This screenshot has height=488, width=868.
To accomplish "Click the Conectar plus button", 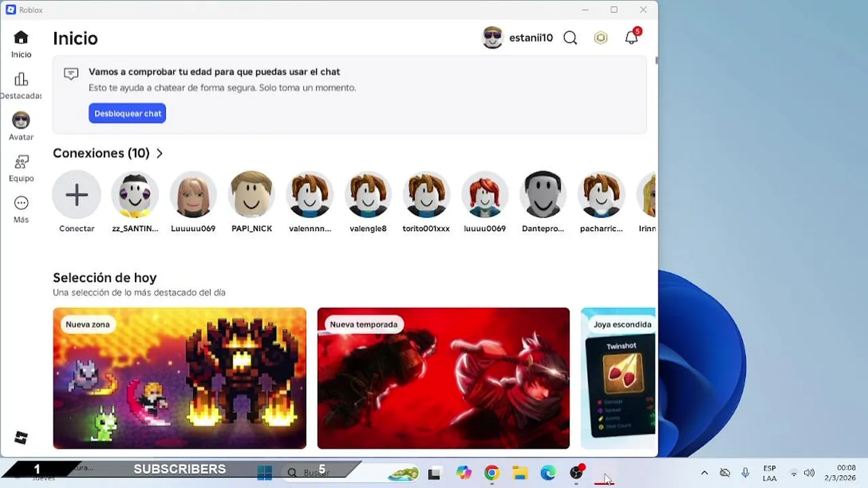I will pos(77,195).
